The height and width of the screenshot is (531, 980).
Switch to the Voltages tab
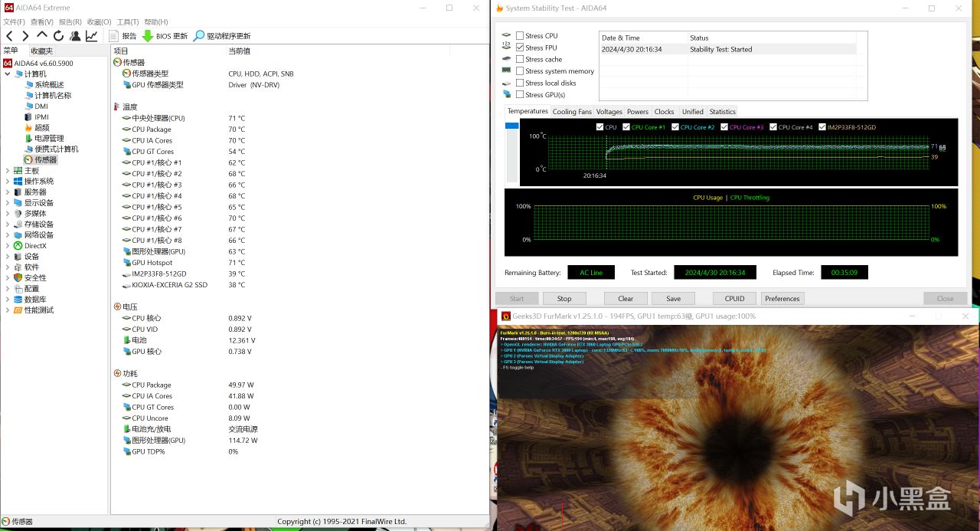[x=609, y=112]
